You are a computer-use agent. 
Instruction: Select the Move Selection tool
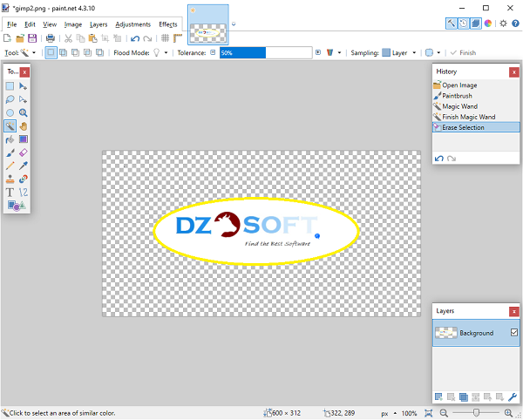(x=23, y=99)
